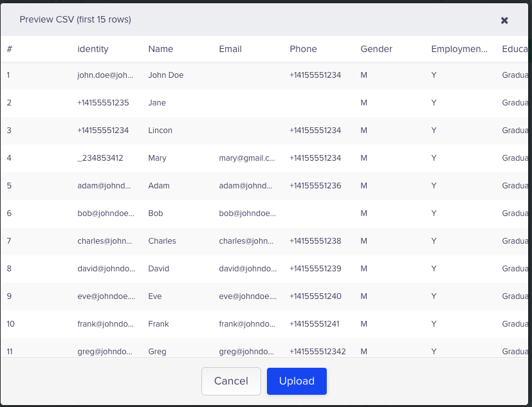Select the identity column header
Screen dimensions: 532x407
tap(93, 49)
